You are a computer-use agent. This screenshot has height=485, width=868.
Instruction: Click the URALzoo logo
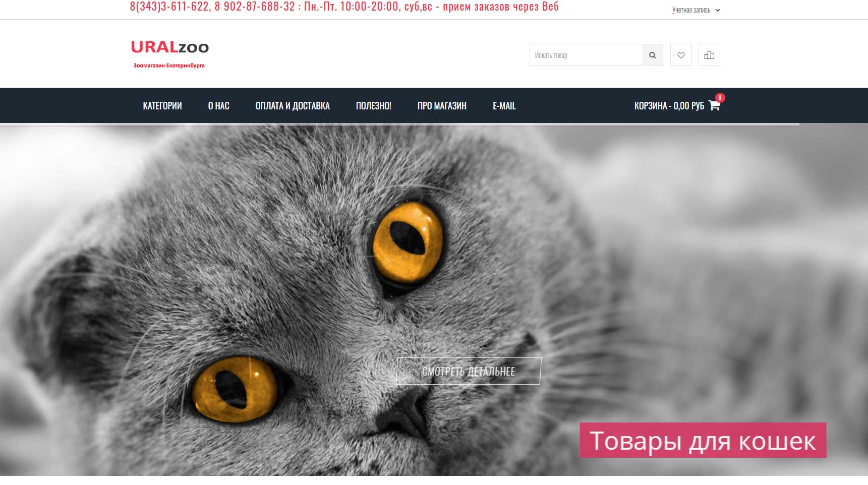(x=170, y=47)
